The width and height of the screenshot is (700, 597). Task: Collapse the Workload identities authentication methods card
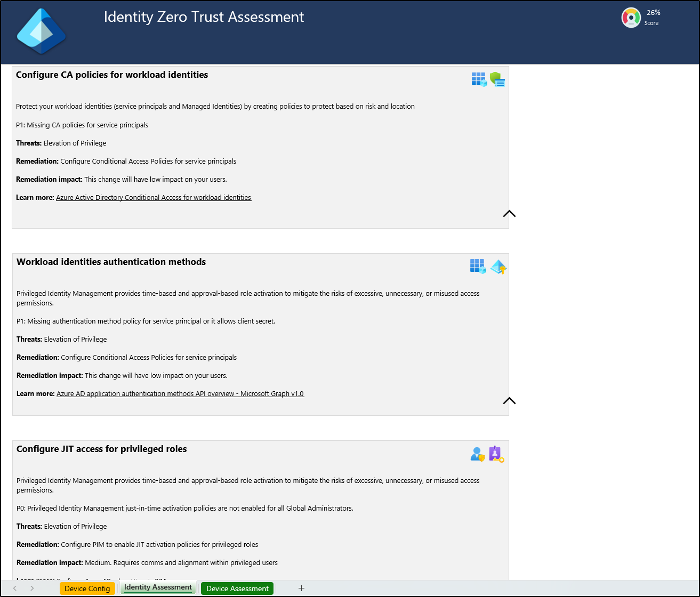509,401
